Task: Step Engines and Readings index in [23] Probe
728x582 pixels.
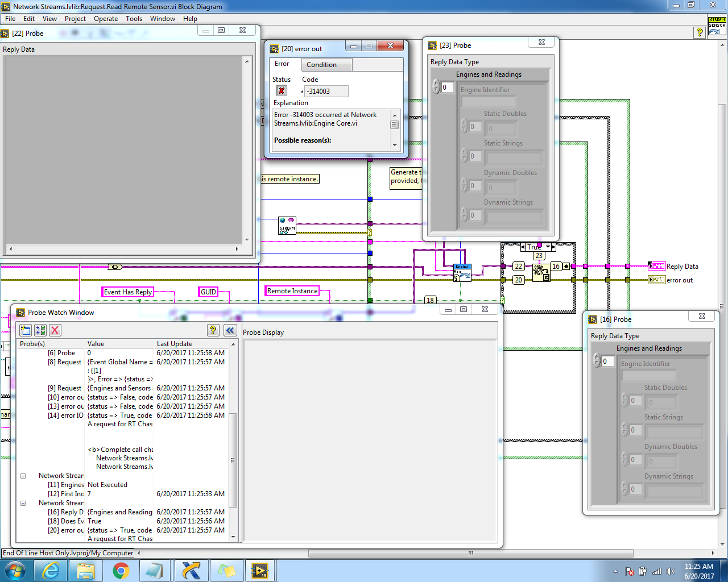Action: click(437, 87)
